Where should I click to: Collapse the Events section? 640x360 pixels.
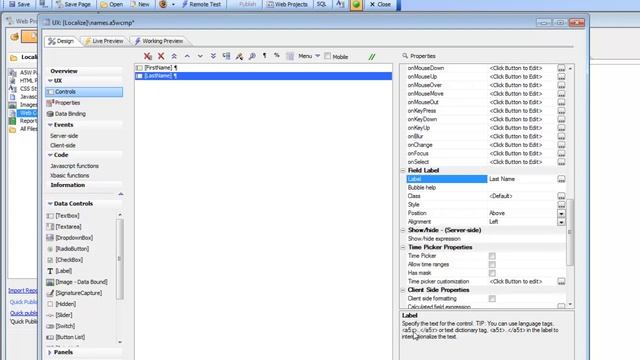pyautogui.click(x=50, y=125)
